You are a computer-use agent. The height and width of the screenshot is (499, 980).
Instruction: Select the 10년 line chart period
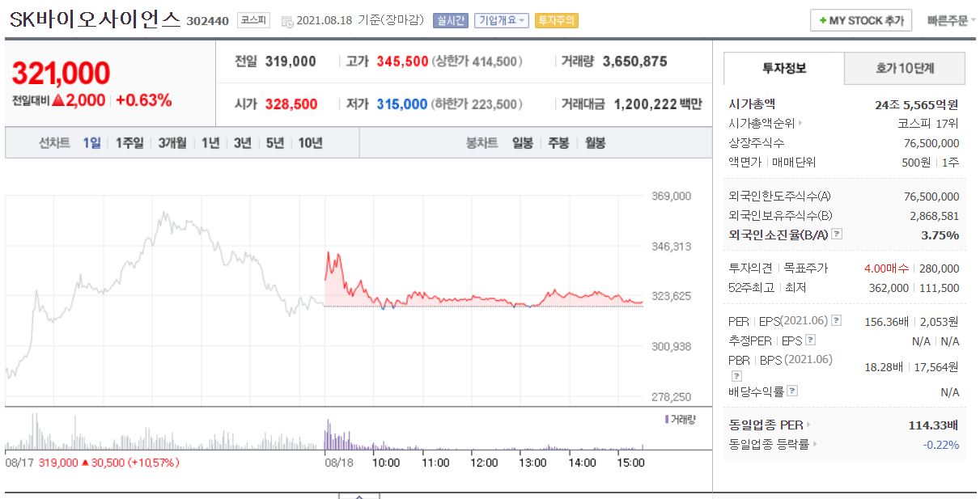coord(311,143)
